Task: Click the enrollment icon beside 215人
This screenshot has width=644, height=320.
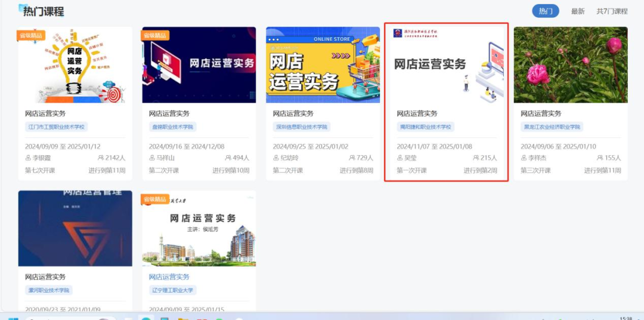Action: point(476,158)
